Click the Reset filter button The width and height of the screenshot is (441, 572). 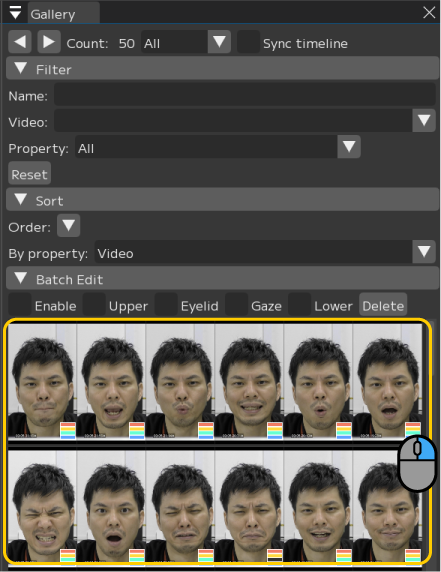pyautogui.click(x=30, y=173)
